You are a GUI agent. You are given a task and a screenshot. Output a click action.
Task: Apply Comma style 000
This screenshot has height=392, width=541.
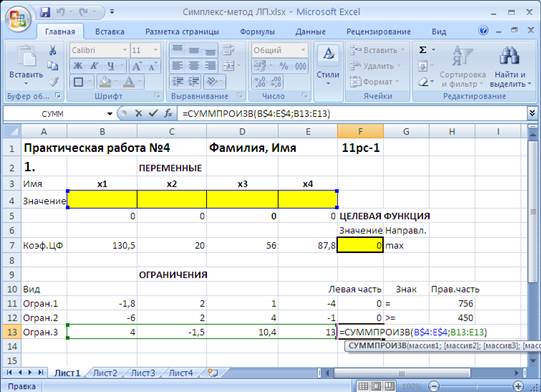point(300,66)
